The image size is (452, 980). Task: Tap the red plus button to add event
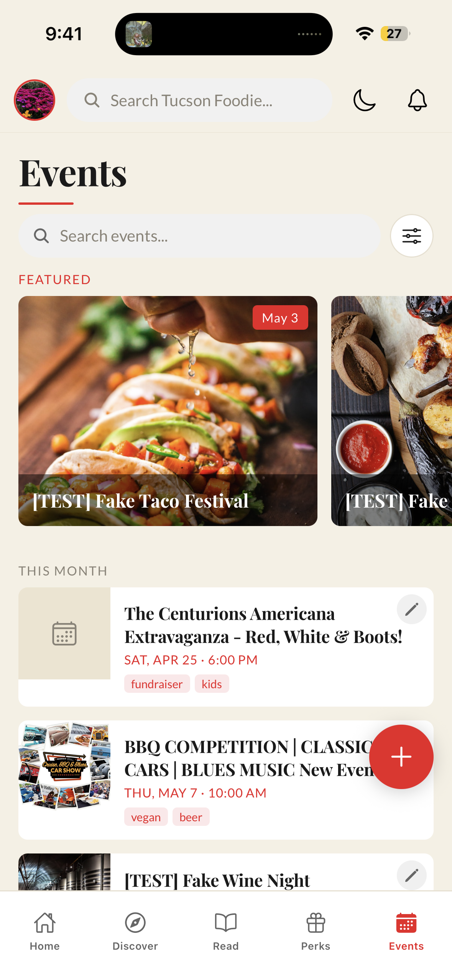click(401, 757)
